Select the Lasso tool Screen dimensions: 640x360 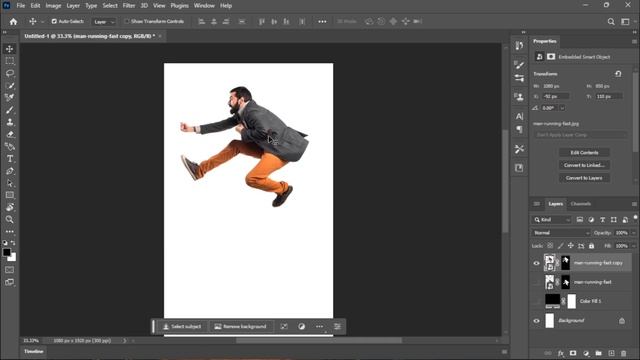click(9, 73)
